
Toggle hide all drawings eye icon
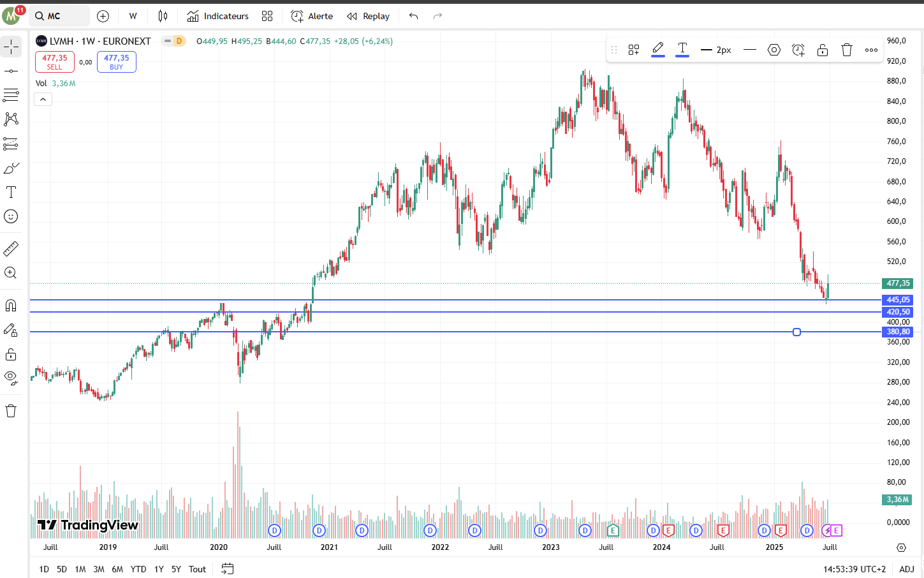coord(11,377)
